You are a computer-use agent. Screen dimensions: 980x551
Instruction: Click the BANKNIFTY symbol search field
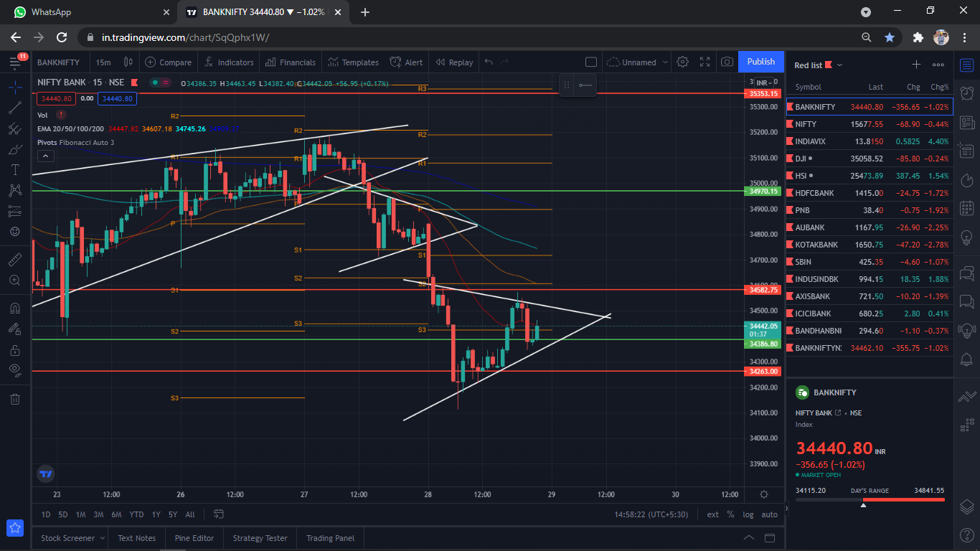pos(58,62)
